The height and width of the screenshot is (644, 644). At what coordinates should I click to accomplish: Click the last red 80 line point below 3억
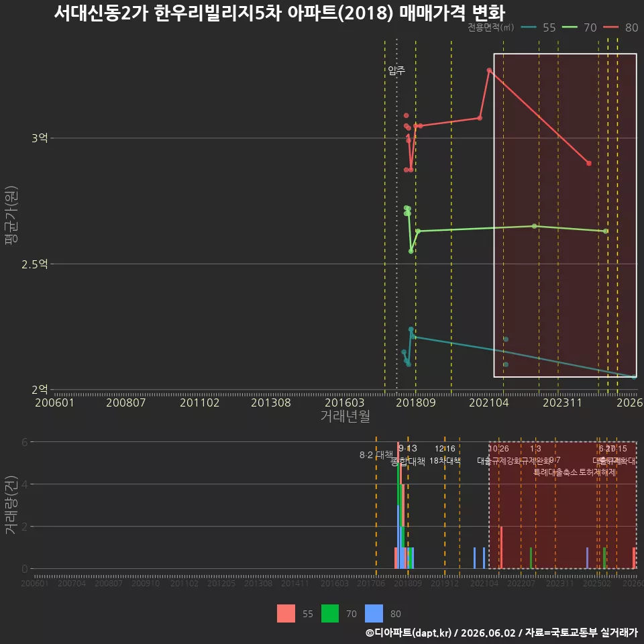tap(589, 164)
